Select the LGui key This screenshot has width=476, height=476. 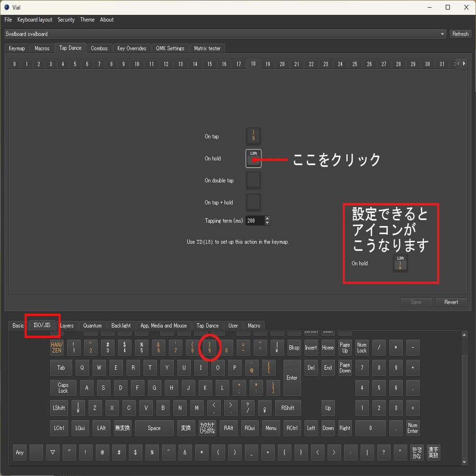[80, 428]
